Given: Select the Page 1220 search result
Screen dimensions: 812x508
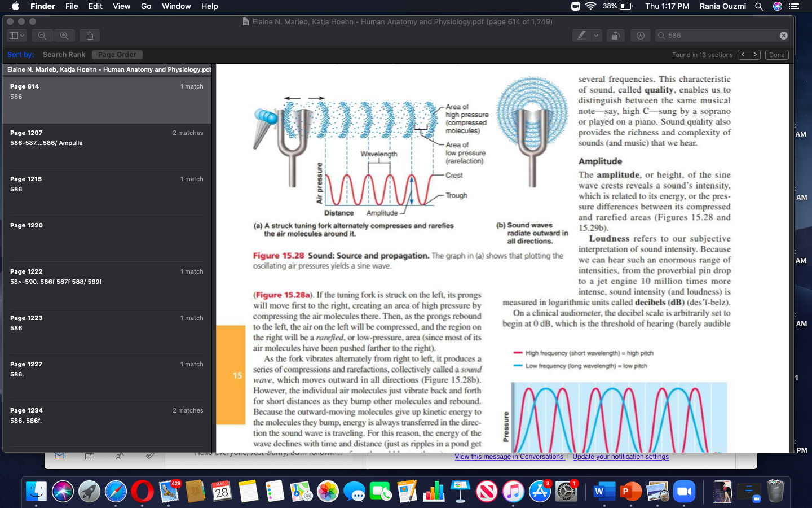Looking at the screenshot, I should point(107,239).
